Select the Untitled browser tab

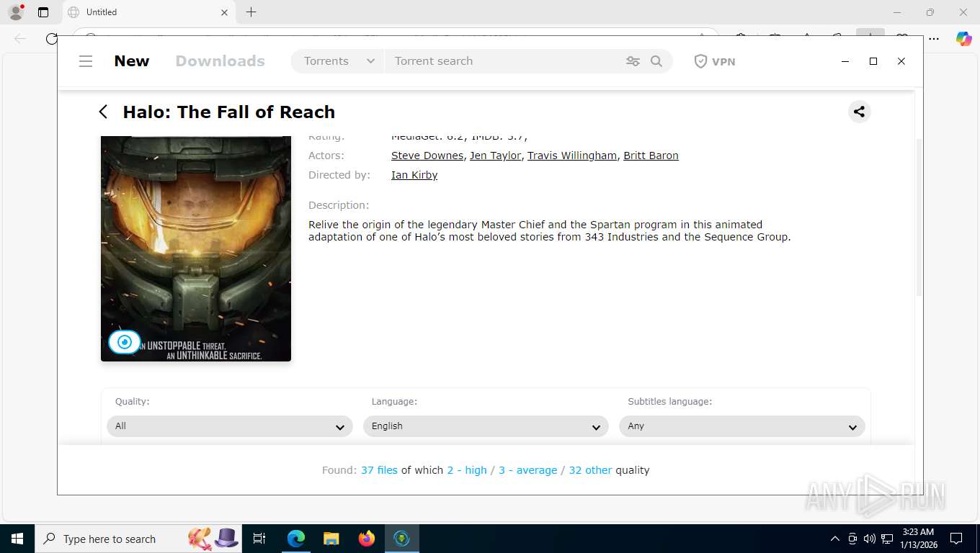click(x=148, y=12)
